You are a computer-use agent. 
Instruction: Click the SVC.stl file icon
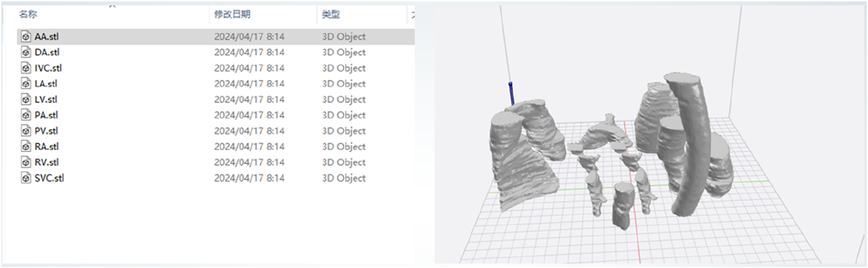pos(26,178)
